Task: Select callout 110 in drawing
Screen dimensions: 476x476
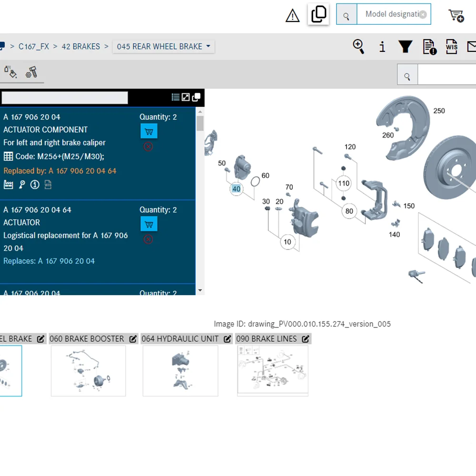Action: 344,183
